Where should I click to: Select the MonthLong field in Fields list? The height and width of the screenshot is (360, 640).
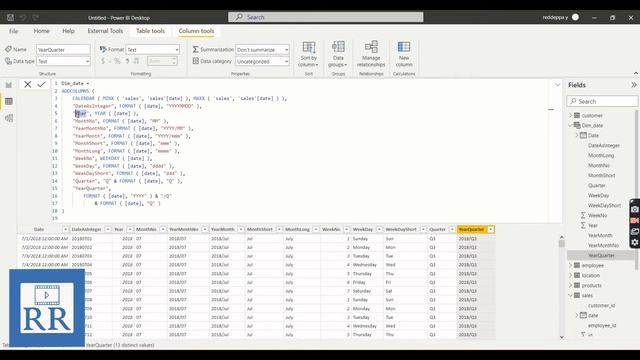pos(601,156)
